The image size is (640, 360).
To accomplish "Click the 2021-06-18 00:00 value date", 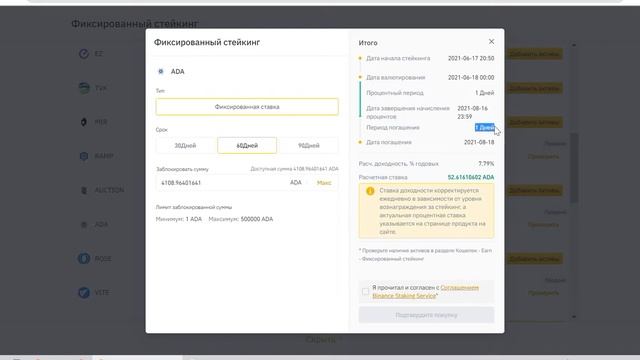I will tap(471, 77).
